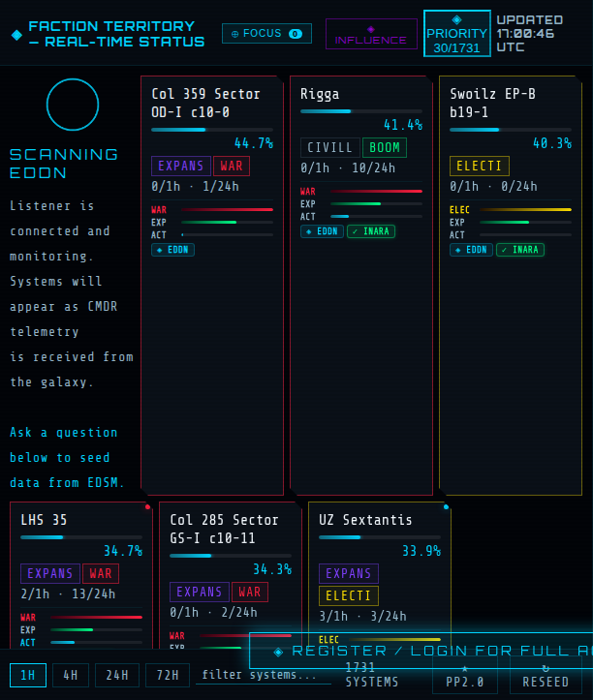This screenshot has height=700, width=593.
Task: Click EXPANS tag on UZ Sextantis card
Action: coord(349,574)
